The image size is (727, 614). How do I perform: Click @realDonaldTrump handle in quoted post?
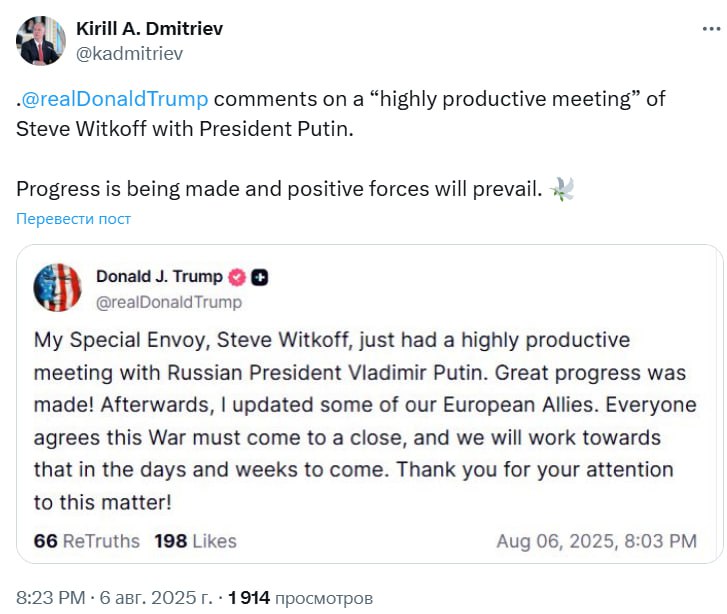[x=168, y=301]
